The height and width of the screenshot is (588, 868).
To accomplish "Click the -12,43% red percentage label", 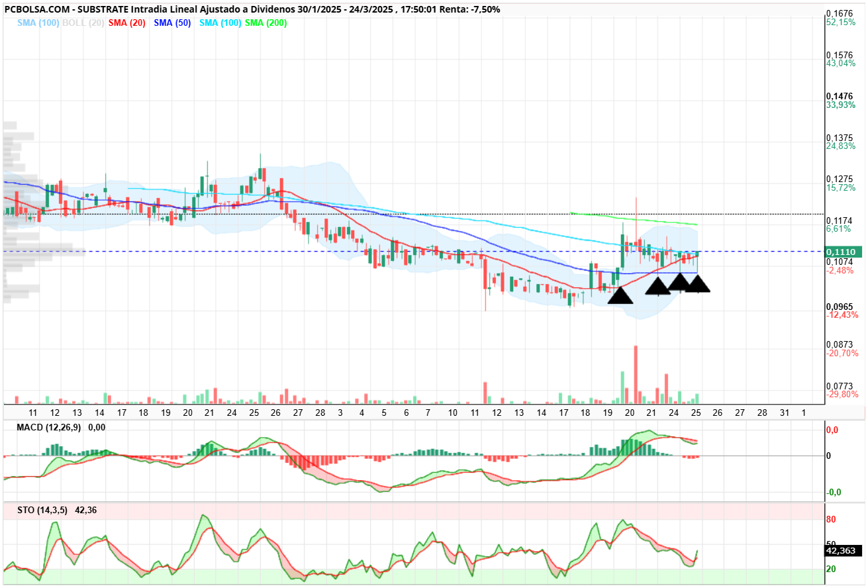I will coord(842,314).
